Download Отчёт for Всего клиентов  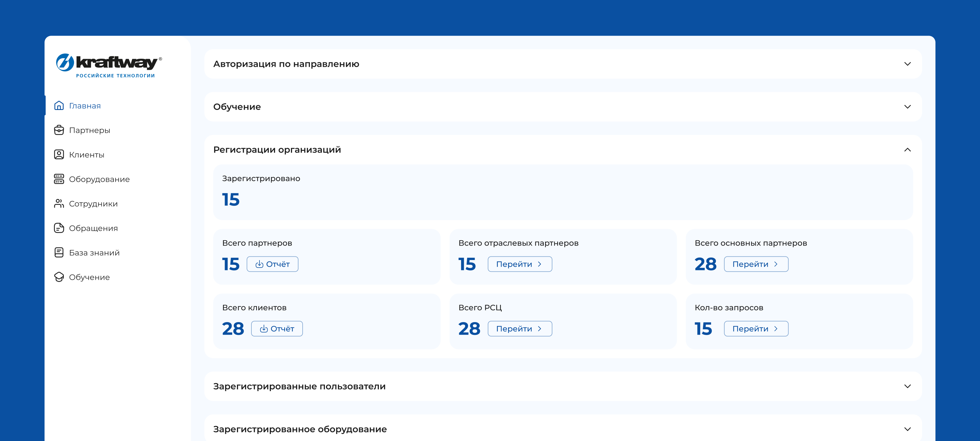click(277, 329)
